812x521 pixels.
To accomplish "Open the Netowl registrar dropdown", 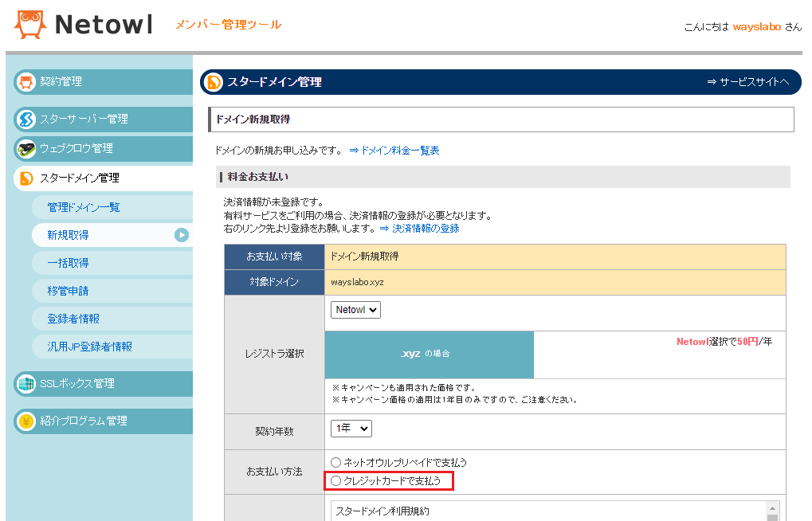I will pos(355,310).
